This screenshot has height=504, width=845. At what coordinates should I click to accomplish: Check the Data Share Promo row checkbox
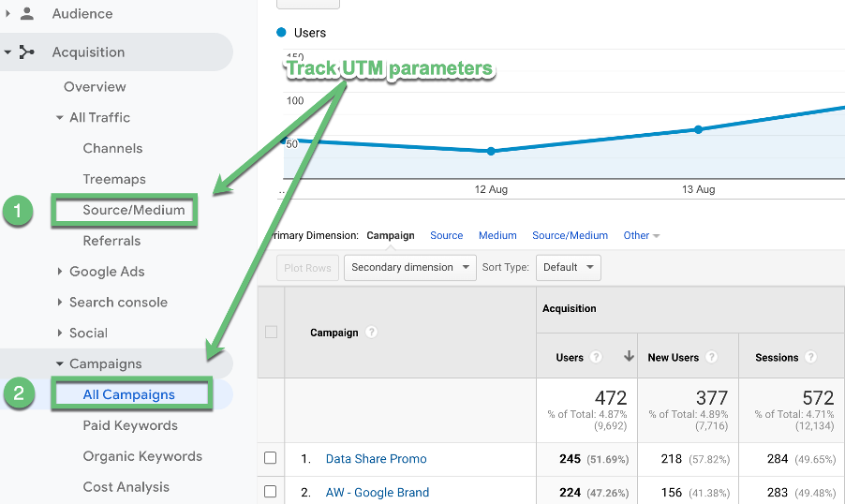pos(271,458)
